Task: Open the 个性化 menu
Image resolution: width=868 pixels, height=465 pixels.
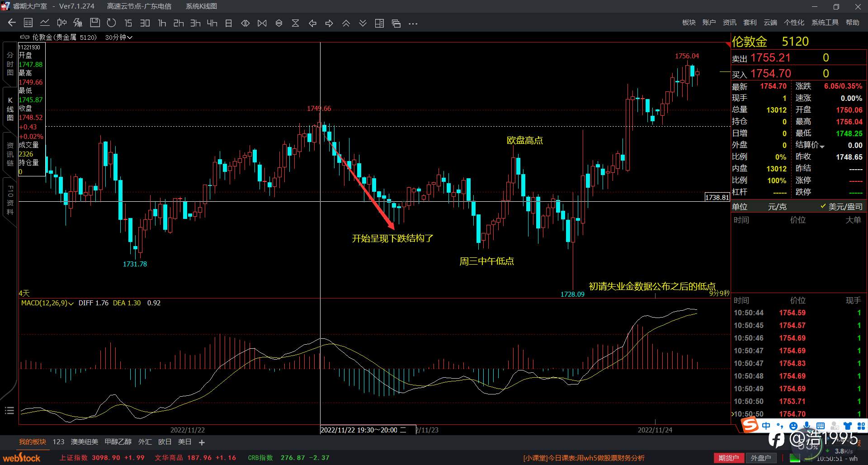Action: 794,23
